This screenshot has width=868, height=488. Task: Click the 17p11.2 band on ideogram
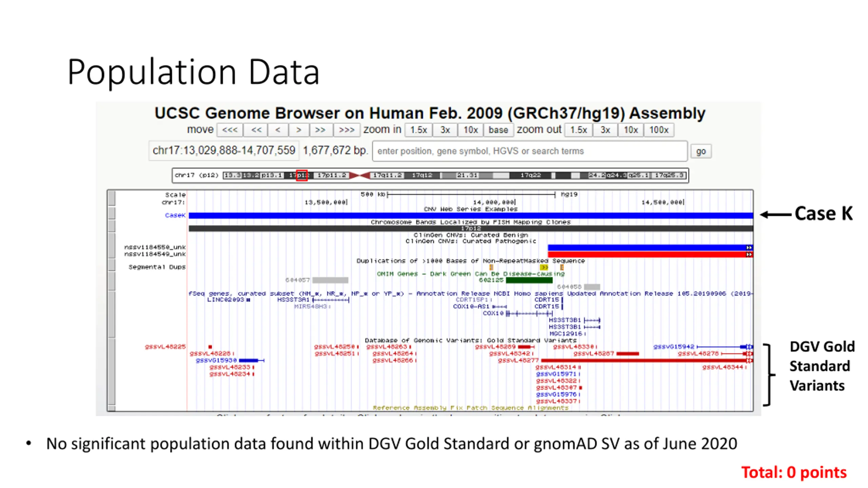pyautogui.click(x=332, y=175)
